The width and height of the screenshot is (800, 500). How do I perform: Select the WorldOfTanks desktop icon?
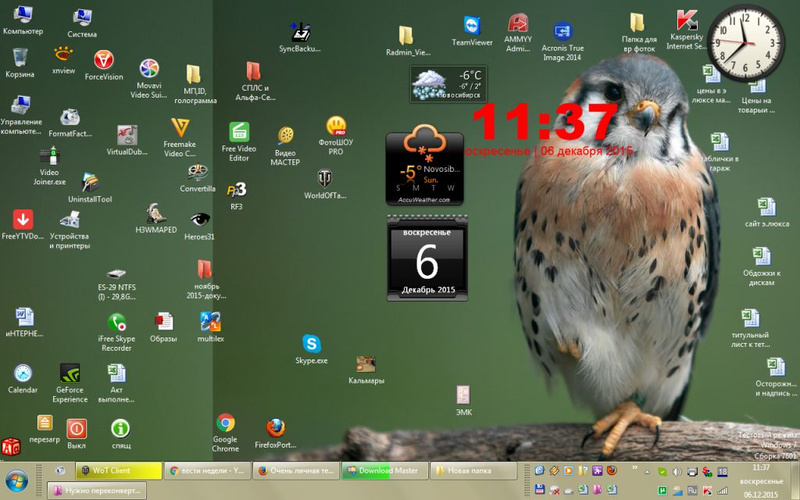[x=324, y=178]
